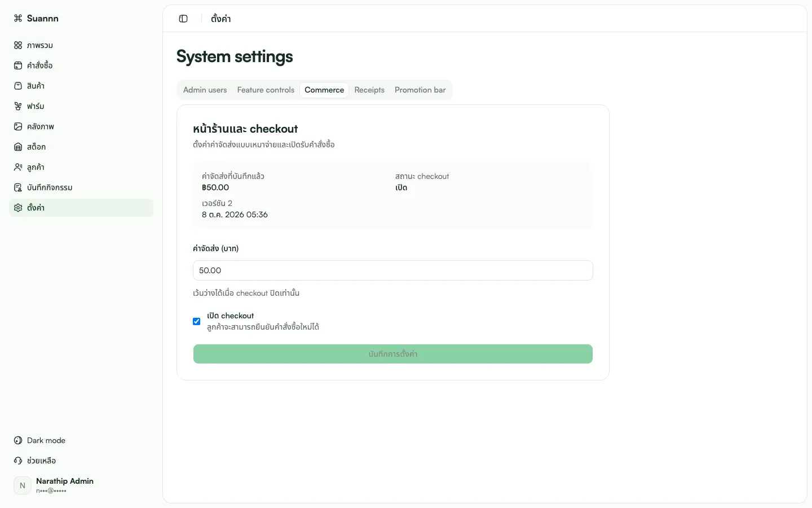Click the N user avatar
The height and width of the screenshot is (508, 812).
click(x=23, y=485)
